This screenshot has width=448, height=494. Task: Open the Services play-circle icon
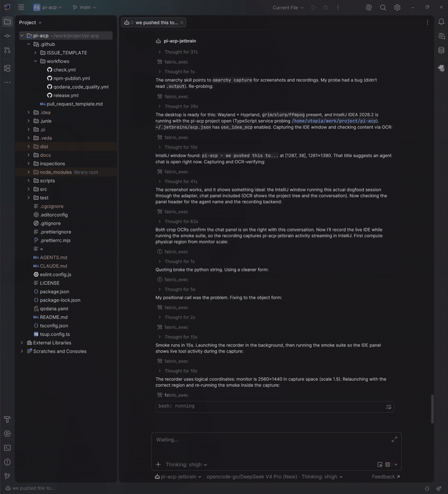pos(7,434)
